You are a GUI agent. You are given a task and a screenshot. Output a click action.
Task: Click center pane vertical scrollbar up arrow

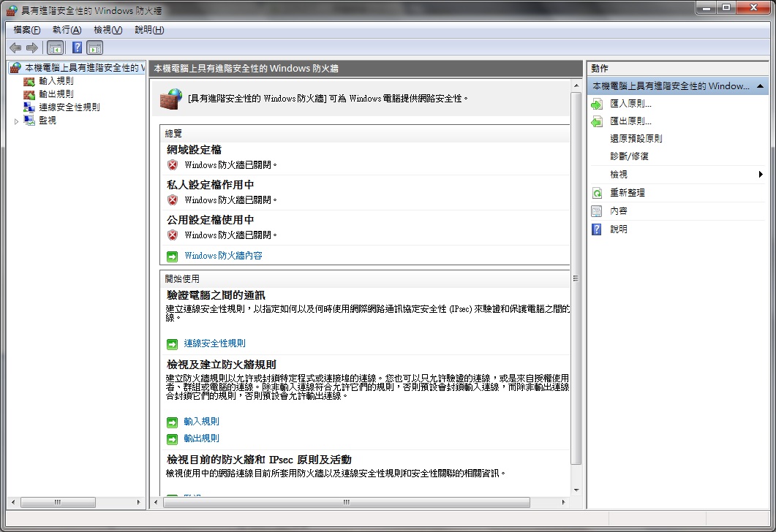pyautogui.click(x=576, y=85)
